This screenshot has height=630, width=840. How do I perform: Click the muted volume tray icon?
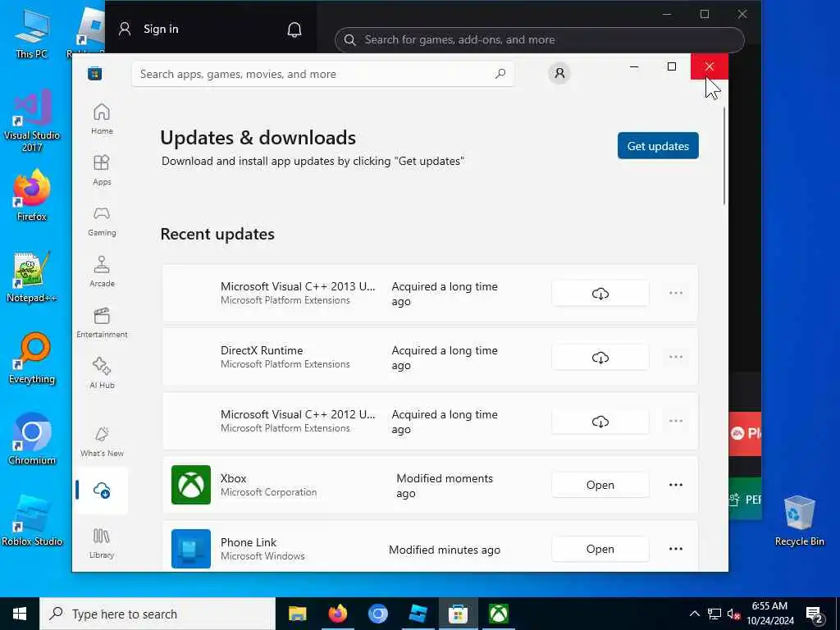click(733, 614)
